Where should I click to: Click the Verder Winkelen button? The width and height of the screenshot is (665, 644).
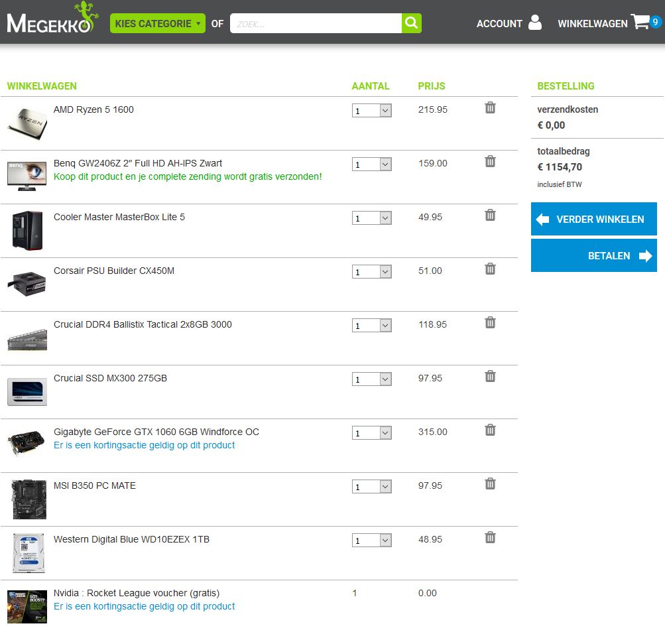pos(594,219)
